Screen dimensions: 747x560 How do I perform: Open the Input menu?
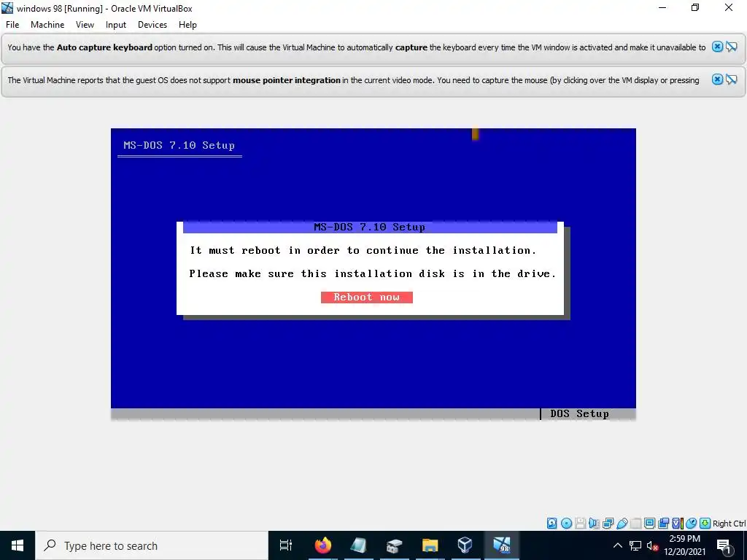click(116, 25)
